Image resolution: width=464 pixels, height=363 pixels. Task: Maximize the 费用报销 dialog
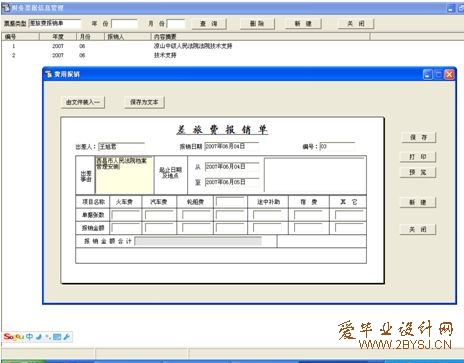coord(439,74)
